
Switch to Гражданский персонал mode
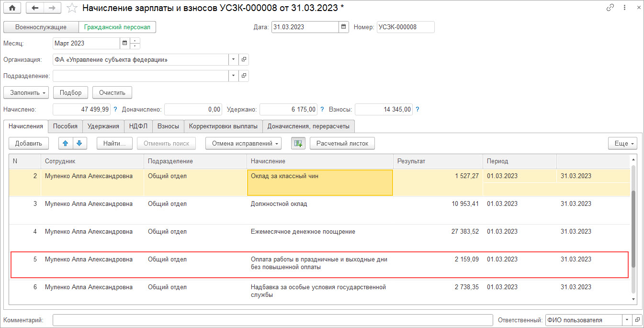coord(117,27)
